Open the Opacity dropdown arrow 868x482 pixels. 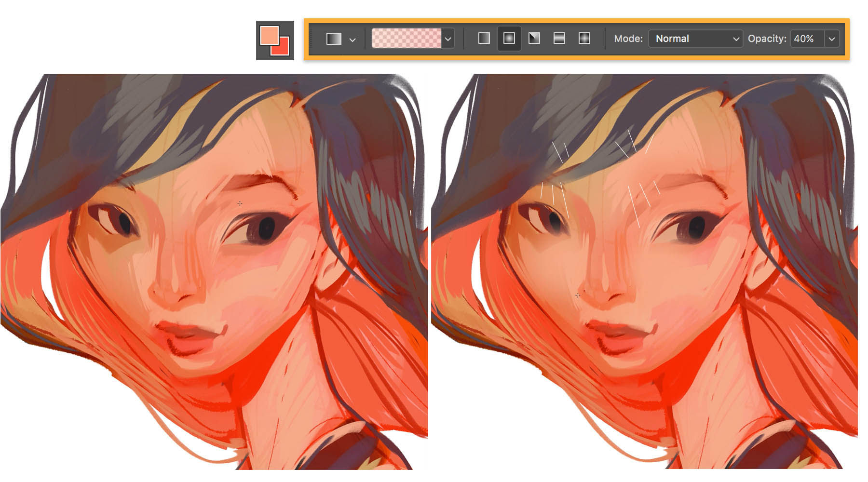[x=831, y=39]
